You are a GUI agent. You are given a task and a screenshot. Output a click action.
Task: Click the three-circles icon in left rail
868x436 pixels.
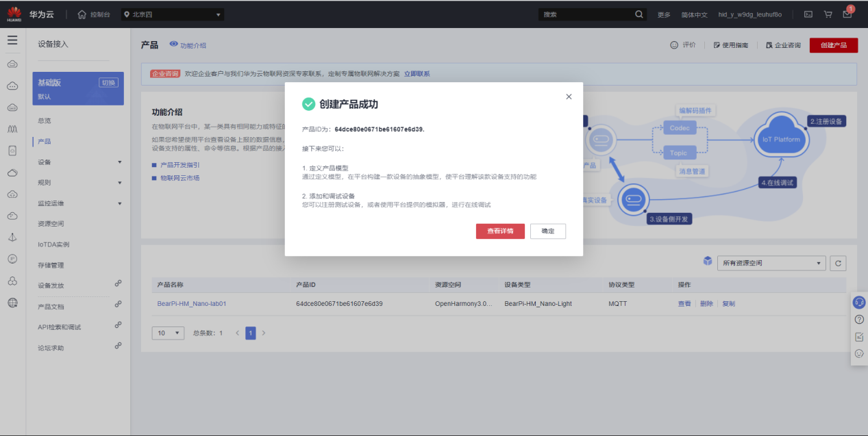tap(12, 281)
